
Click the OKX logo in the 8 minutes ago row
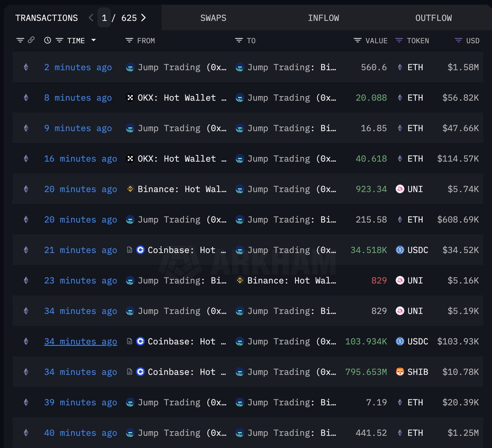[x=130, y=98]
